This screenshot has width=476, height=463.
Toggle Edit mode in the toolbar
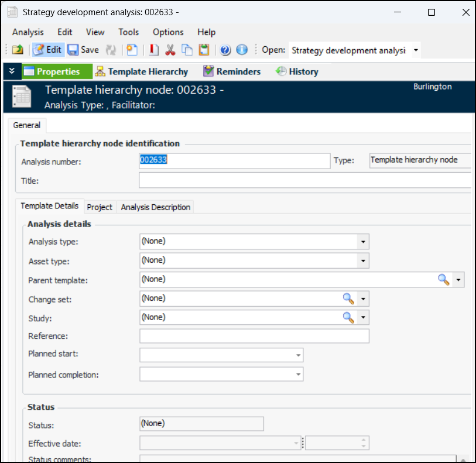click(x=47, y=50)
